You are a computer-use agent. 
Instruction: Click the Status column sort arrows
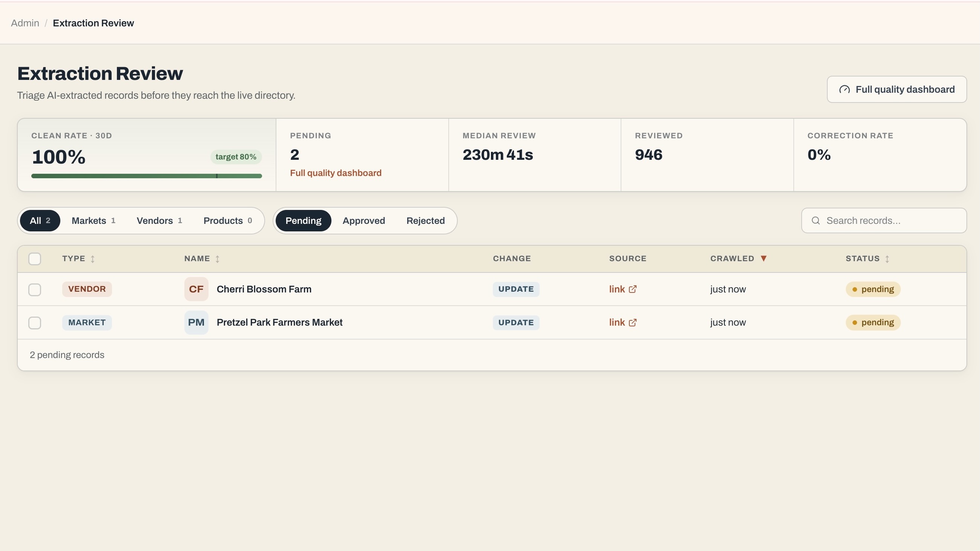[887, 259]
